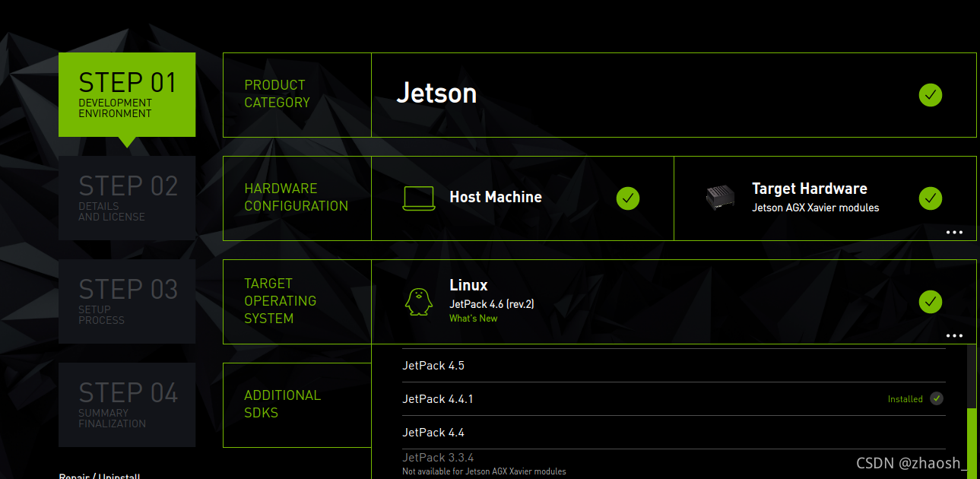Click the Installed label on JetPack 4.4.1
980x479 pixels.
coord(905,399)
